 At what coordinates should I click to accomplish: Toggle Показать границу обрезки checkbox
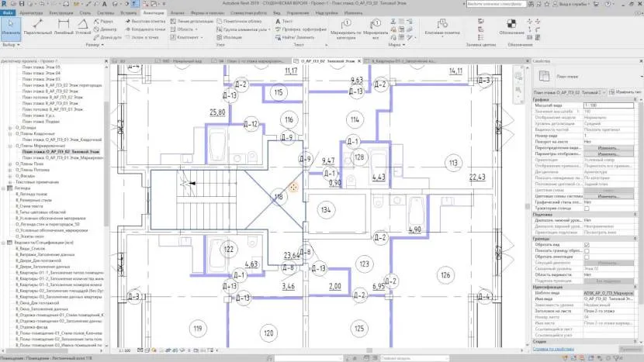click(586, 250)
